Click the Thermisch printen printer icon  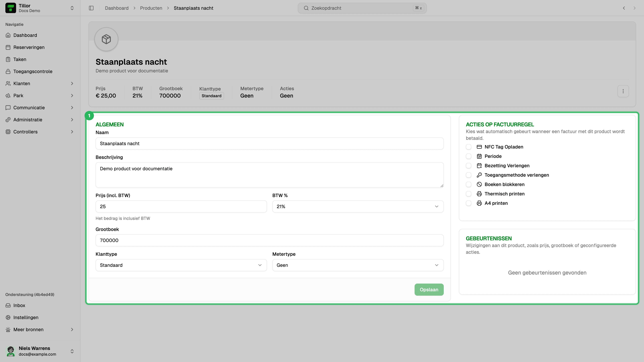point(479,194)
